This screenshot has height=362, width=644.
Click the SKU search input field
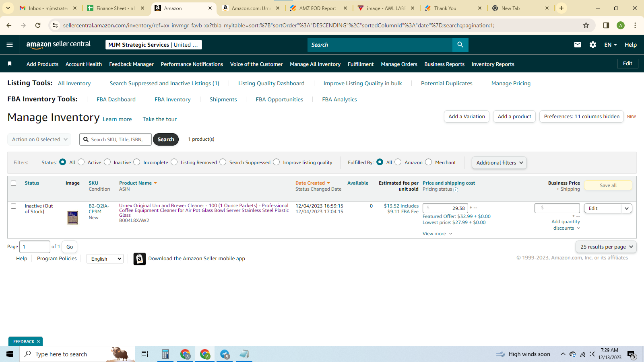coord(116,140)
